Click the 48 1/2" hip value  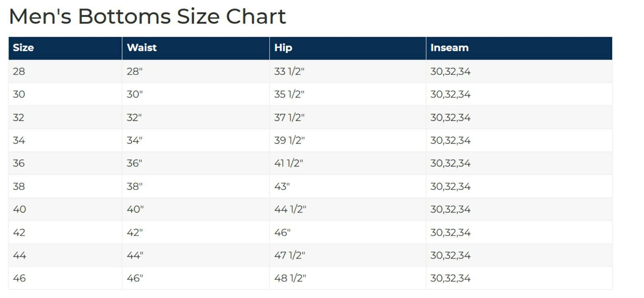(290, 278)
